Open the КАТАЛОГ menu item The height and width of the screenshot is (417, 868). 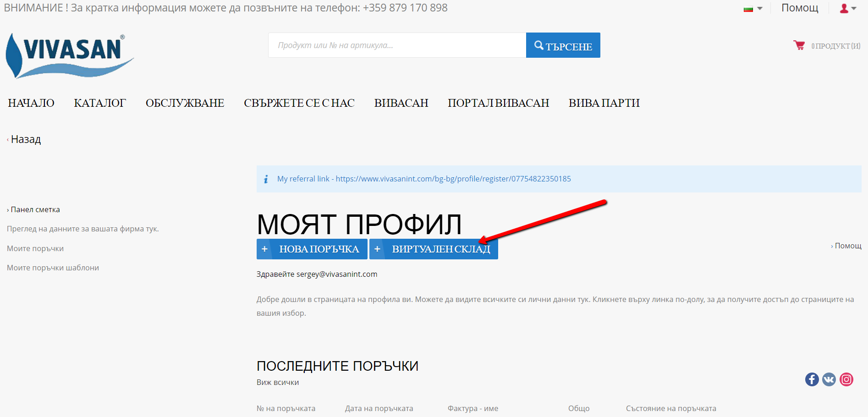[x=100, y=103]
